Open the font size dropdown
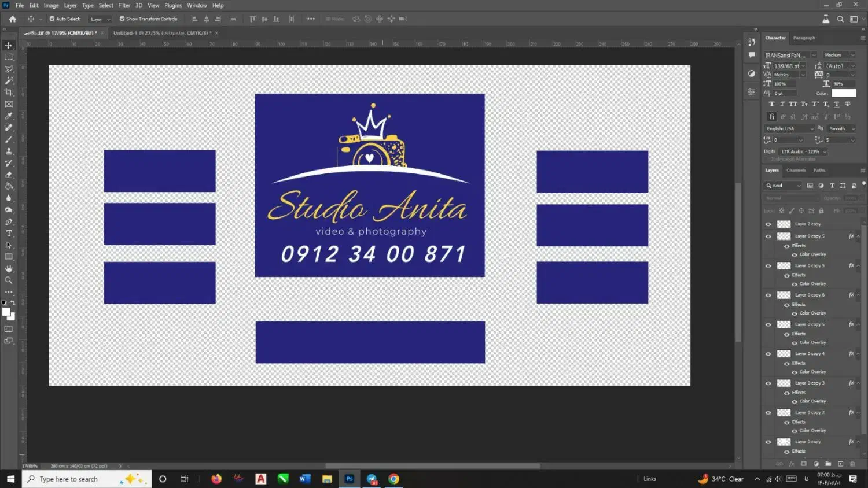 pos(803,66)
